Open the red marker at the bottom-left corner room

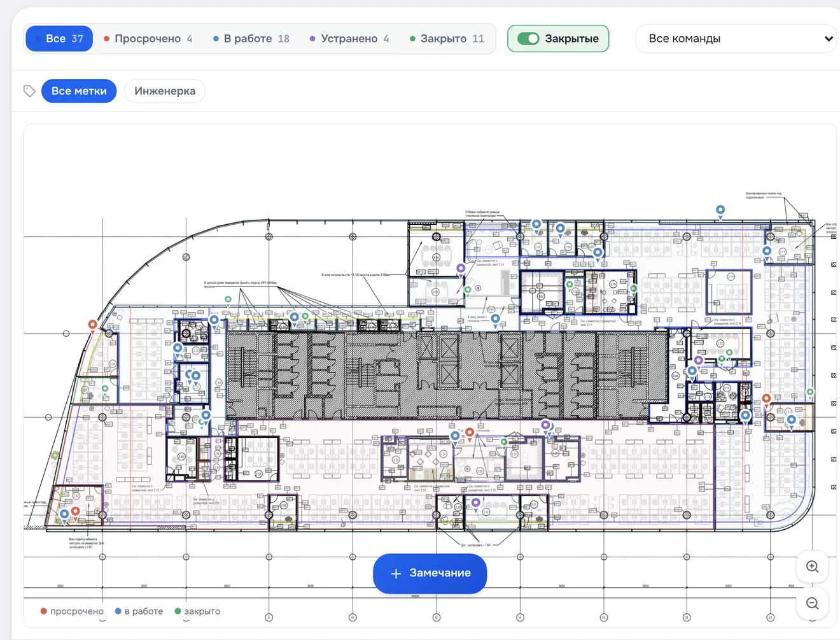76,513
